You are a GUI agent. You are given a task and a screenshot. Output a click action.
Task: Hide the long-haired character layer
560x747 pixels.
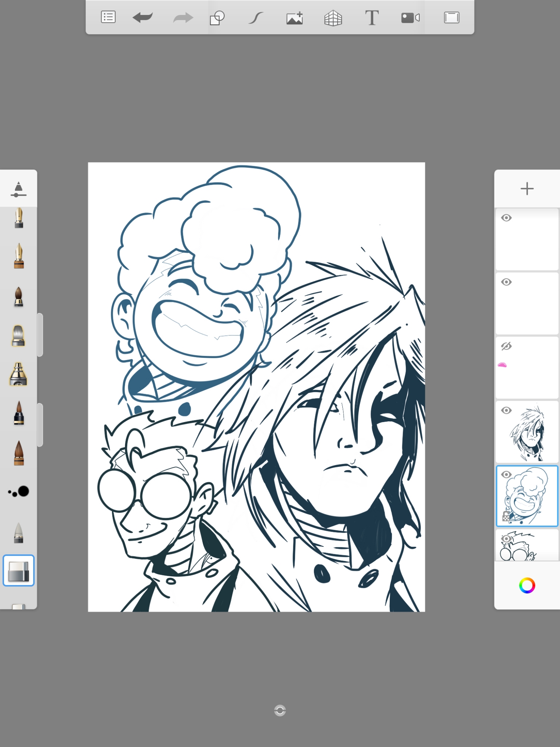pos(506,410)
